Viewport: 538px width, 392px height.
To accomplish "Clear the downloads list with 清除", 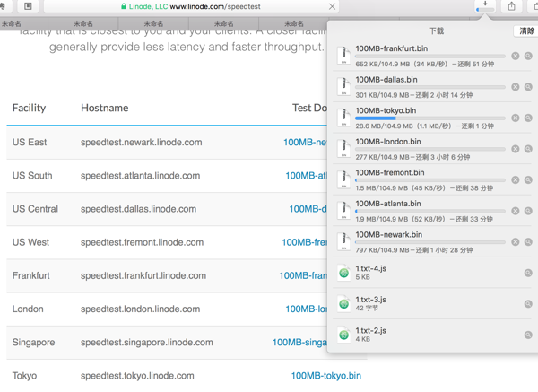I will (x=526, y=31).
